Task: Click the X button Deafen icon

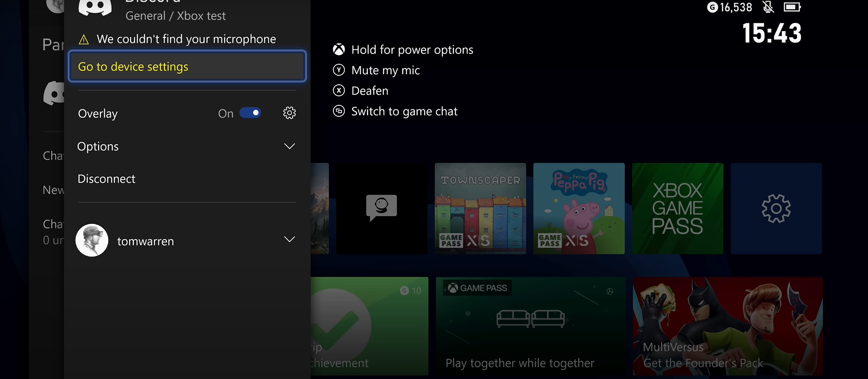Action: pyautogui.click(x=339, y=90)
